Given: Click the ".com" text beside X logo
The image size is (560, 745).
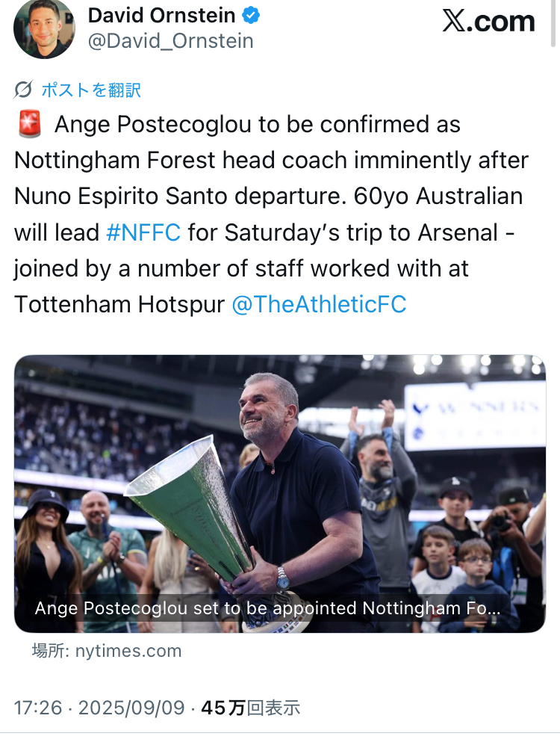Looking at the screenshot, I should 503,21.
